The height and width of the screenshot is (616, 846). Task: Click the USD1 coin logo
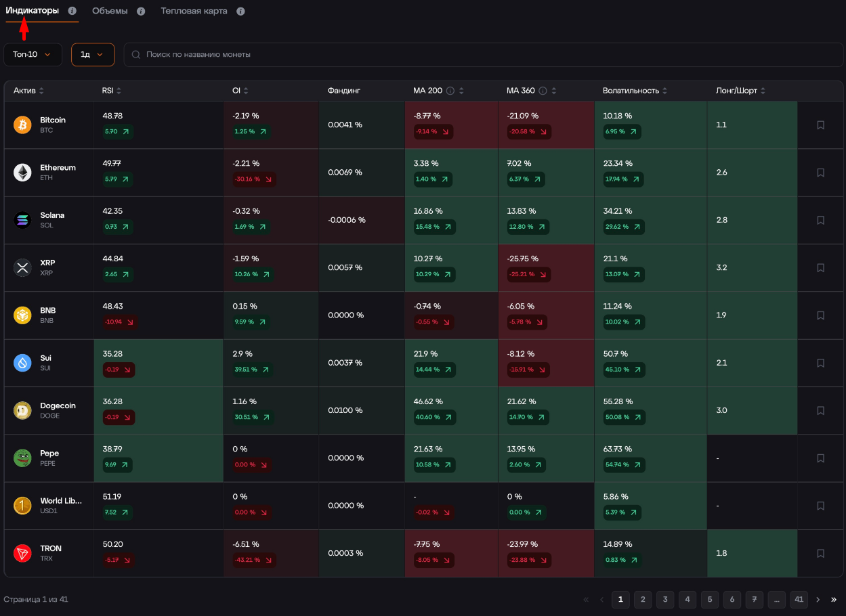22,506
